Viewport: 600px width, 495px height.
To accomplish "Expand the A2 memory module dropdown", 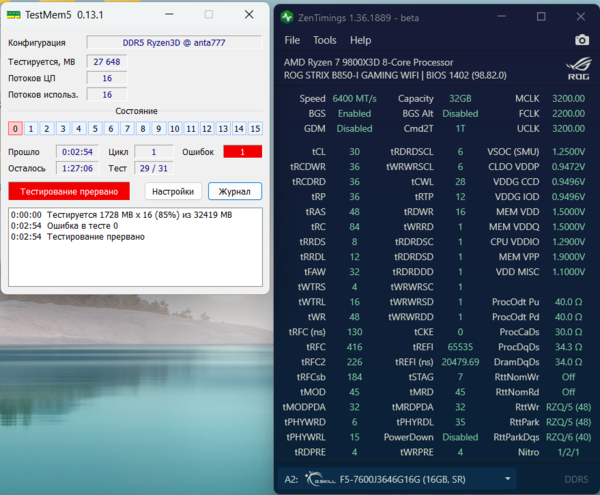I will tap(508, 479).
